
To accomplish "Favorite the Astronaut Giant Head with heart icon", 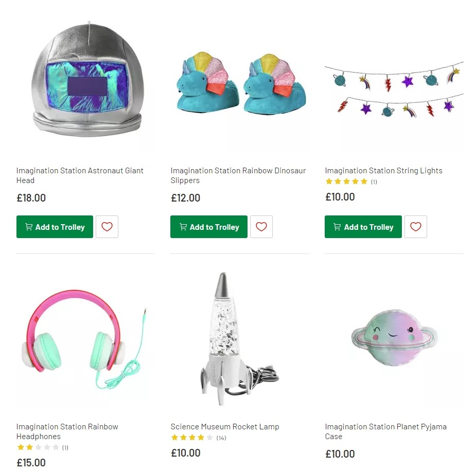I will (107, 226).
